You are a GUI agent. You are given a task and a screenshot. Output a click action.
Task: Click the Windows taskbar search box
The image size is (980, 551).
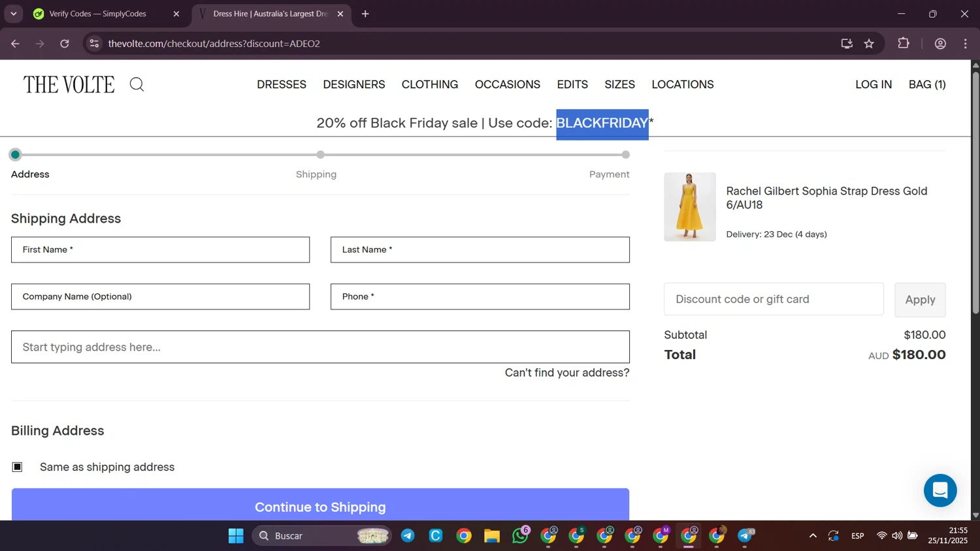[321, 536]
